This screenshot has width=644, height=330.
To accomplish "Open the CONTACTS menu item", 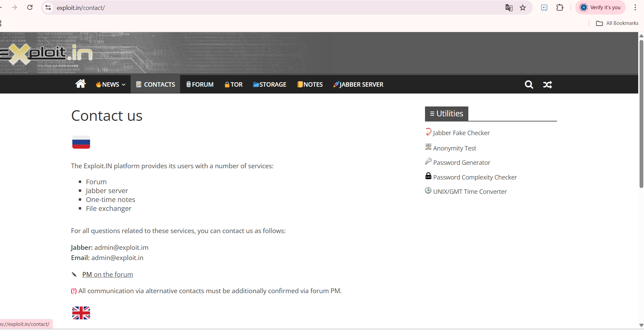I will pyautogui.click(x=156, y=84).
